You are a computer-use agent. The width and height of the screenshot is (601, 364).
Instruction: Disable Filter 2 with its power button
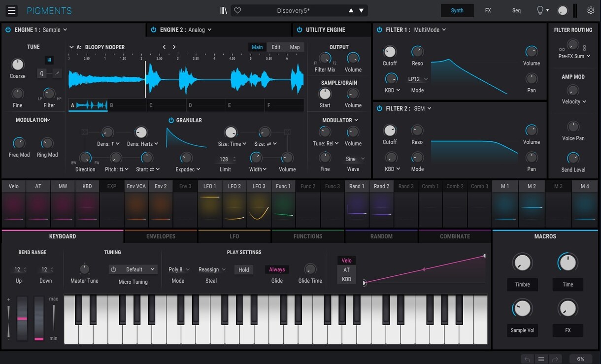click(379, 108)
